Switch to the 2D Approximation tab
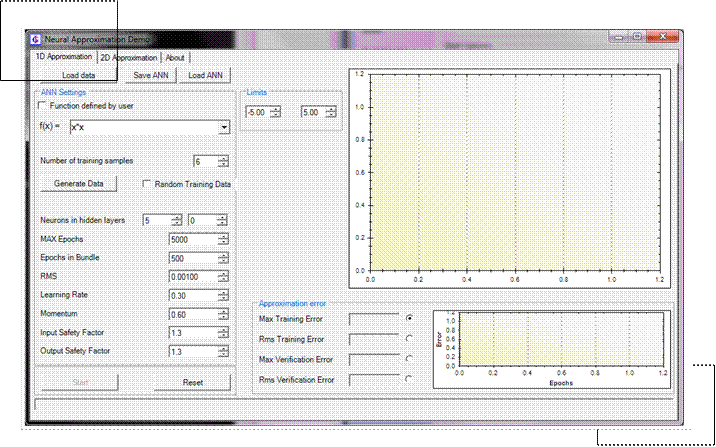This screenshot has height=447, width=716. pos(128,58)
